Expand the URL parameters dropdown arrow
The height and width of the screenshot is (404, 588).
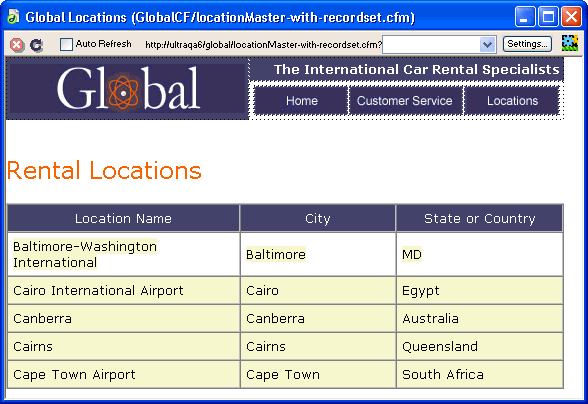(x=487, y=45)
